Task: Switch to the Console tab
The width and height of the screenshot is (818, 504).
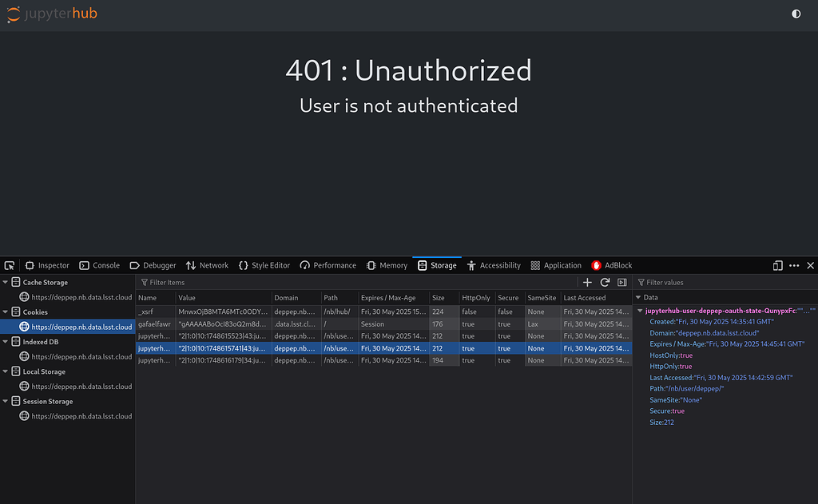Action: tap(99, 265)
